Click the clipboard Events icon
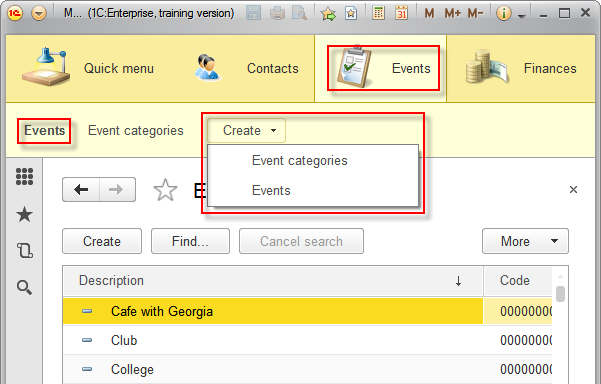 coord(354,66)
